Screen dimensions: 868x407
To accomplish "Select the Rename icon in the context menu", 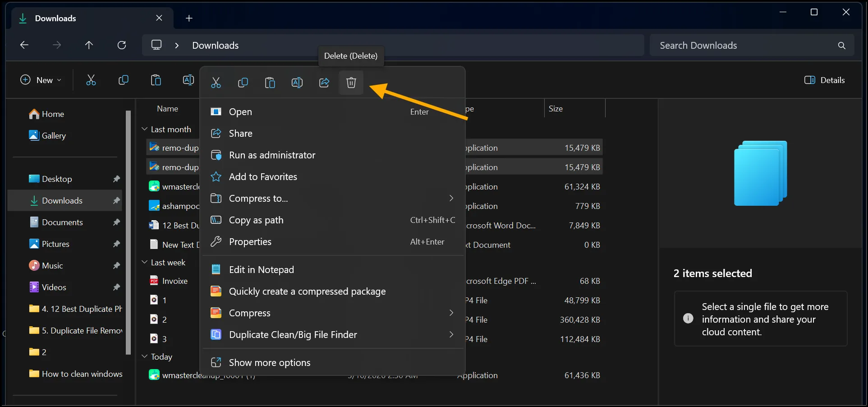I will (x=297, y=83).
